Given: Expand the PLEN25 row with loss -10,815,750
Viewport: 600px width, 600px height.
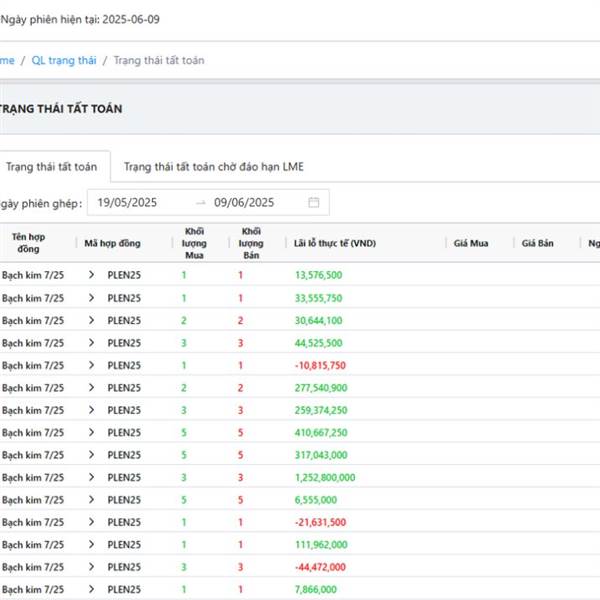Looking at the screenshot, I should point(91,365).
